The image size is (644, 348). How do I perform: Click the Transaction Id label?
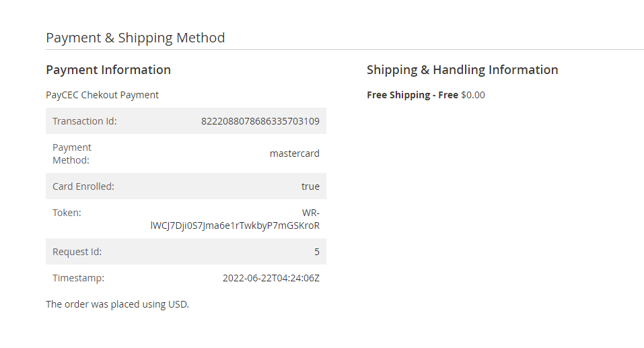85,121
